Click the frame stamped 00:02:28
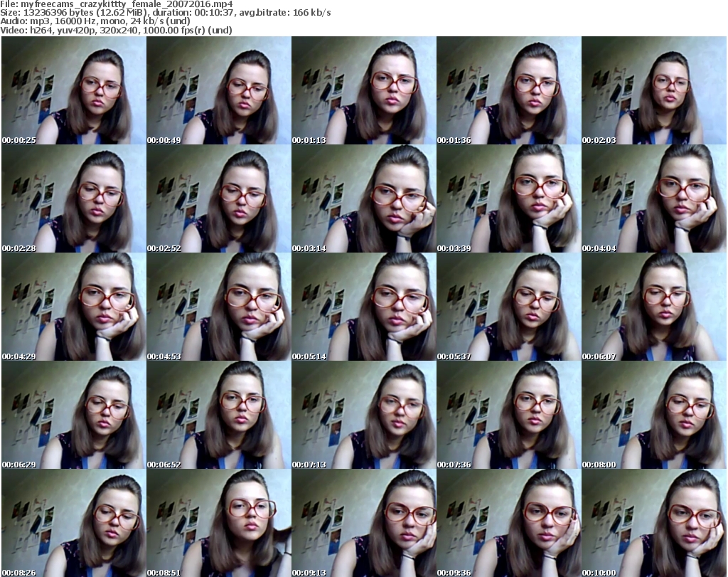 click(x=74, y=198)
